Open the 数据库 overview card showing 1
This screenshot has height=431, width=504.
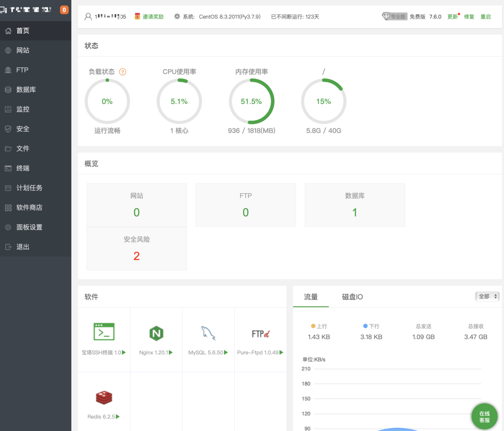[x=355, y=205]
